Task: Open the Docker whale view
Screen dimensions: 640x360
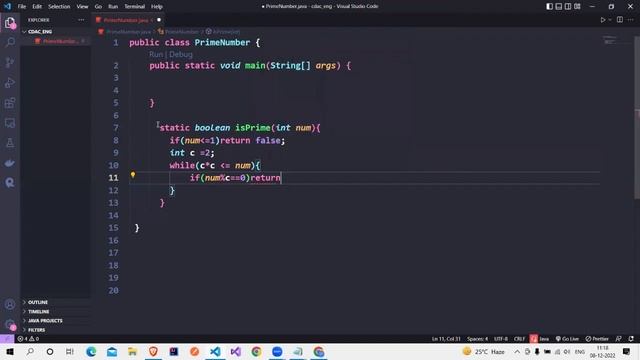Action: 10,163
